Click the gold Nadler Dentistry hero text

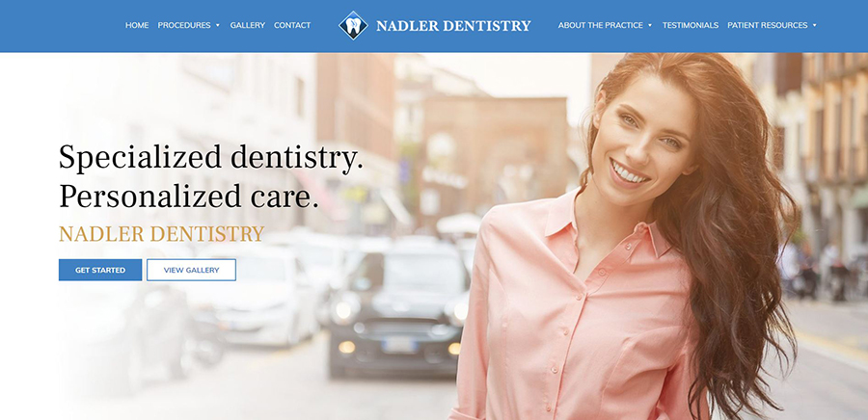click(x=162, y=234)
